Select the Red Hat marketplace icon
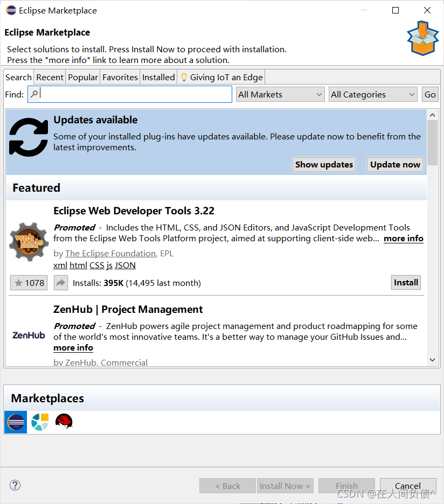 click(64, 422)
